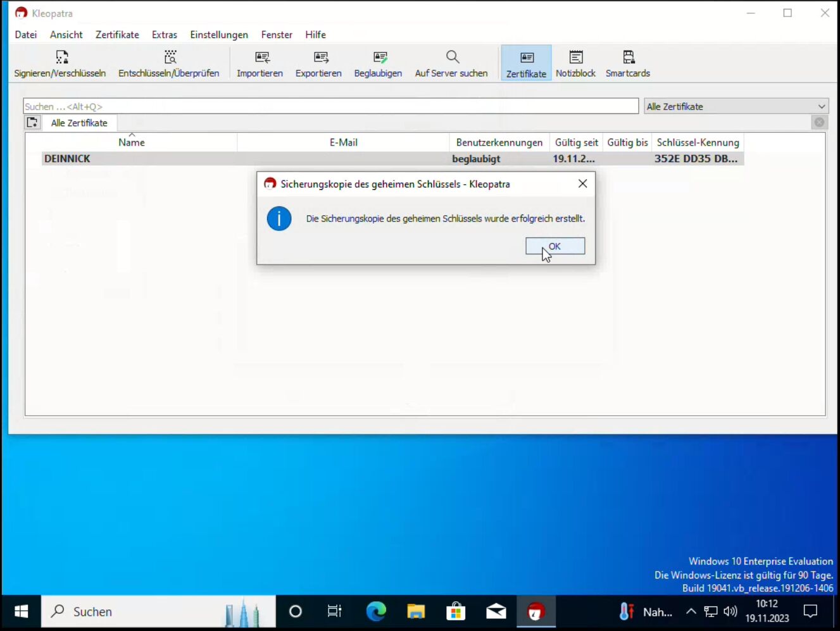Confirm the backup dialog with OK
840x631 pixels.
pos(555,246)
